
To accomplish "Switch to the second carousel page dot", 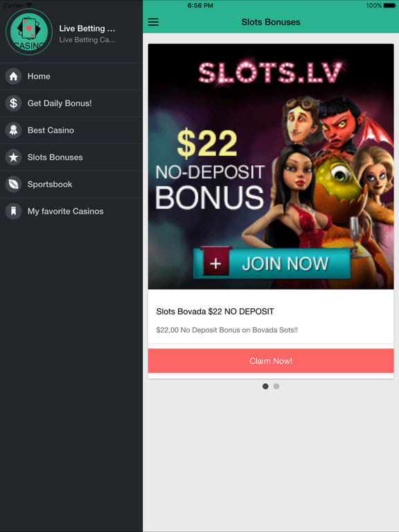I will (x=276, y=386).
